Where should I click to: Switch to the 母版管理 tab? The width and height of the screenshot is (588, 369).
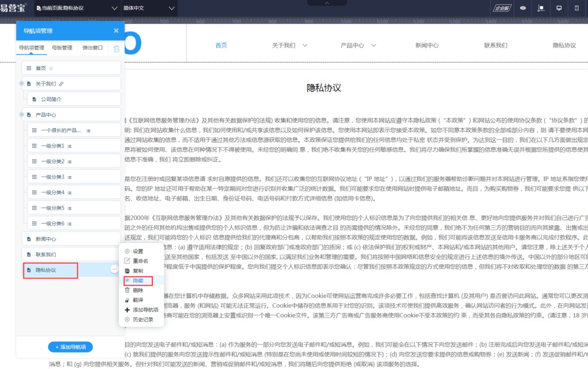(62, 48)
